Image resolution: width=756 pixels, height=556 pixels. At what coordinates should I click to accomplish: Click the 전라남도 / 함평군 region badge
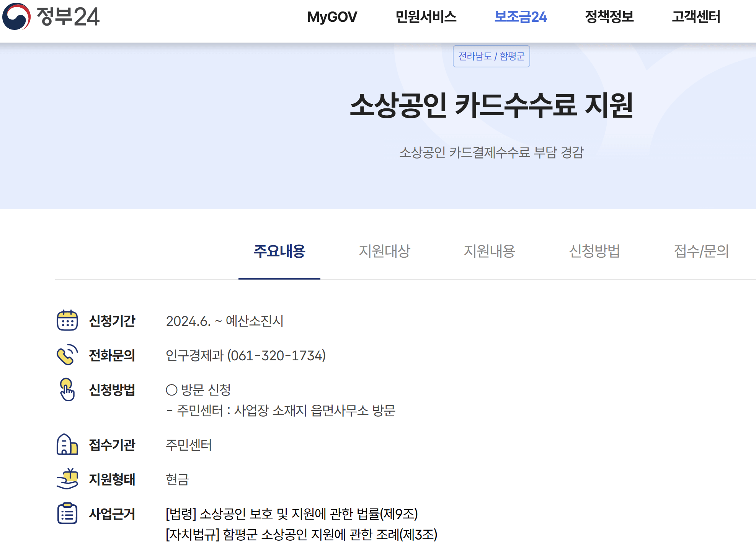pos(491,57)
